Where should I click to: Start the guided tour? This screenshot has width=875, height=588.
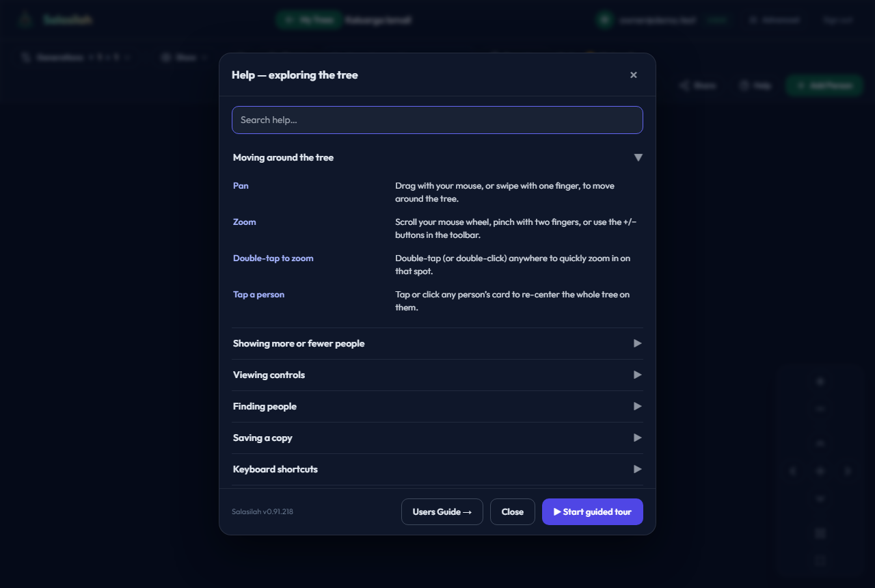tap(593, 511)
